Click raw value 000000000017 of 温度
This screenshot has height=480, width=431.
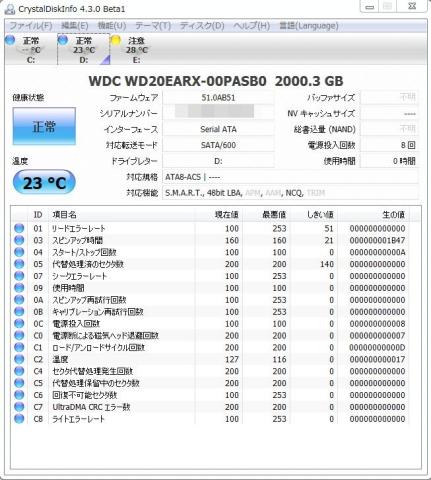click(x=377, y=359)
